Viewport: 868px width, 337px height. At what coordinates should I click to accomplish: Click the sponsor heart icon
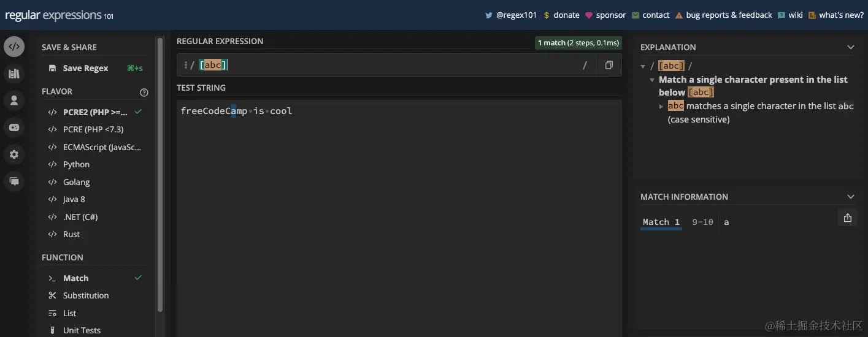point(589,15)
